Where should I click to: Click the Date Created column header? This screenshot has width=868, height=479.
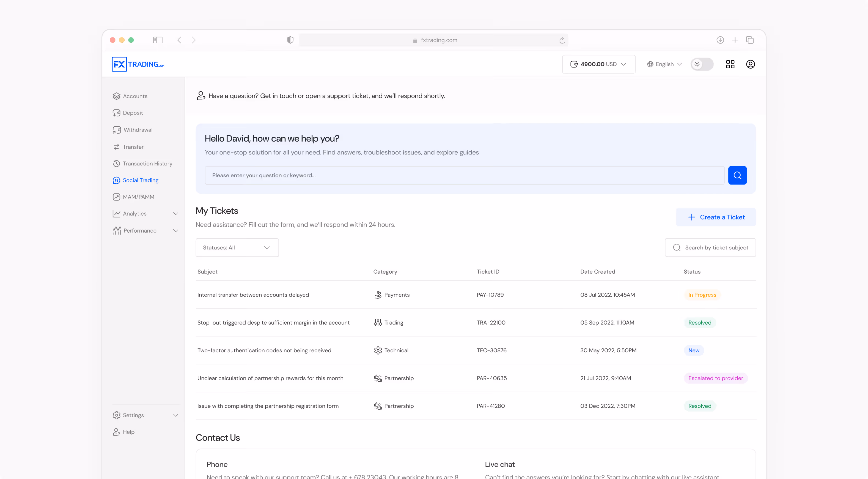click(597, 271)
